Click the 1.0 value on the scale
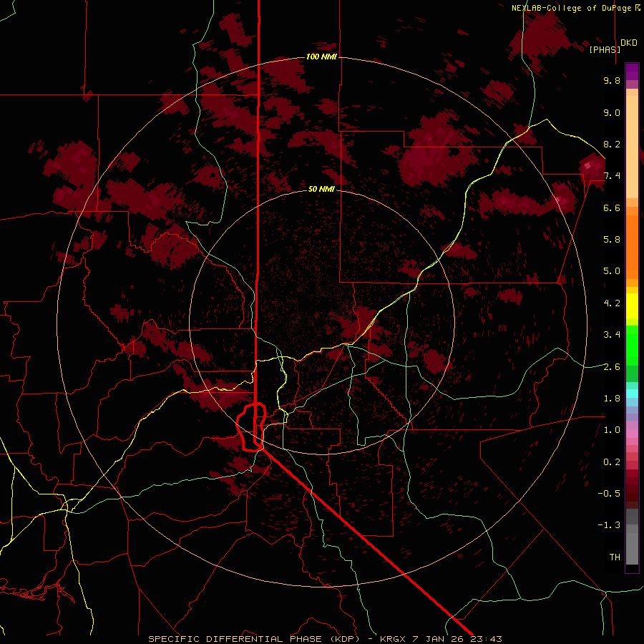 point(612,430)
